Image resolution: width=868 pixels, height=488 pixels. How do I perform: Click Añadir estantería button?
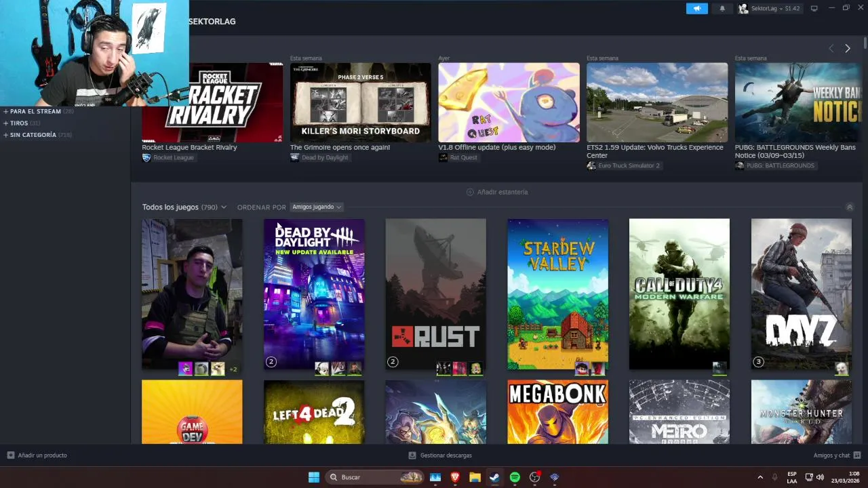pyautogui.click(x=497, y=192)
